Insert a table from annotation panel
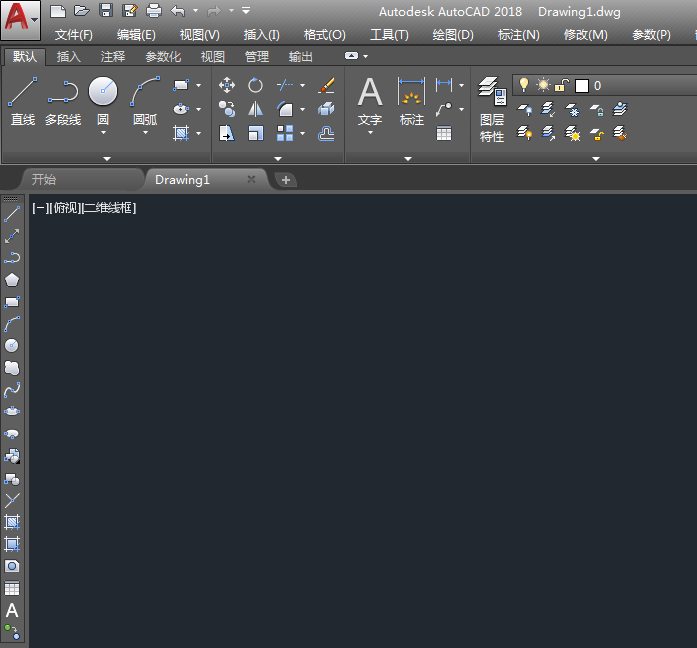 pyautogui.click(x=444, y=133)
